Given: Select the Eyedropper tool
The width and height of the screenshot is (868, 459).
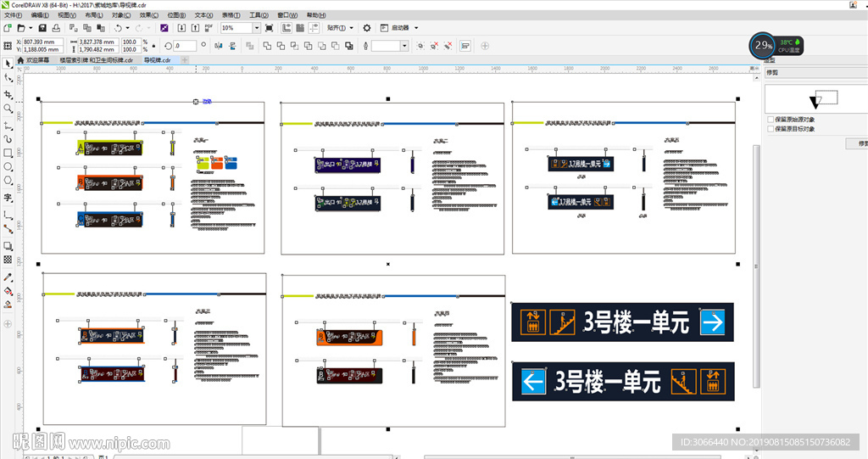Looking at the screenshot, I should [x=8, y=277].
